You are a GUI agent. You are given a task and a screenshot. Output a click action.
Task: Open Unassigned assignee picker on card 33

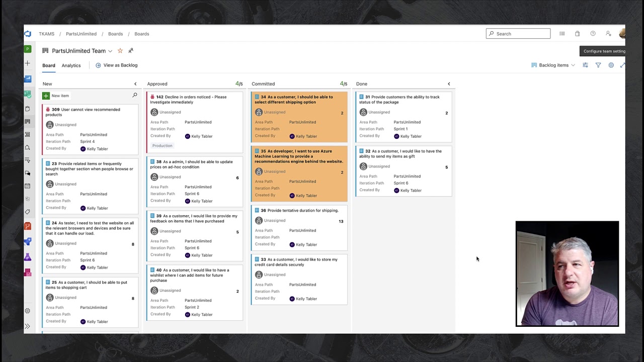(270, 275)
